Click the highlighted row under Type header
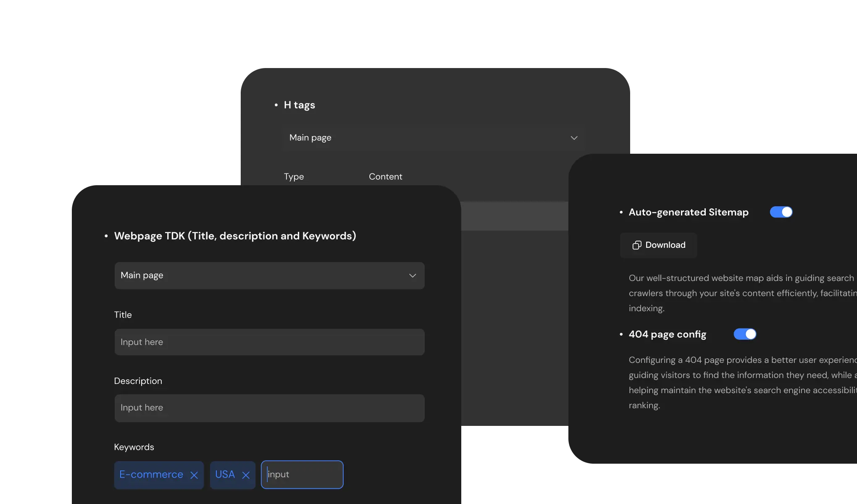The height and width of the screenshot is (504, 857). tap(514, 216)
